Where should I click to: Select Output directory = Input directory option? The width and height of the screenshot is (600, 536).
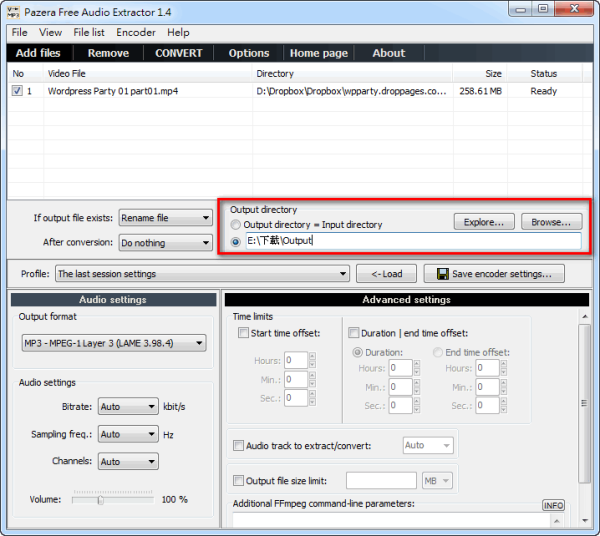[x=236, y=225]
